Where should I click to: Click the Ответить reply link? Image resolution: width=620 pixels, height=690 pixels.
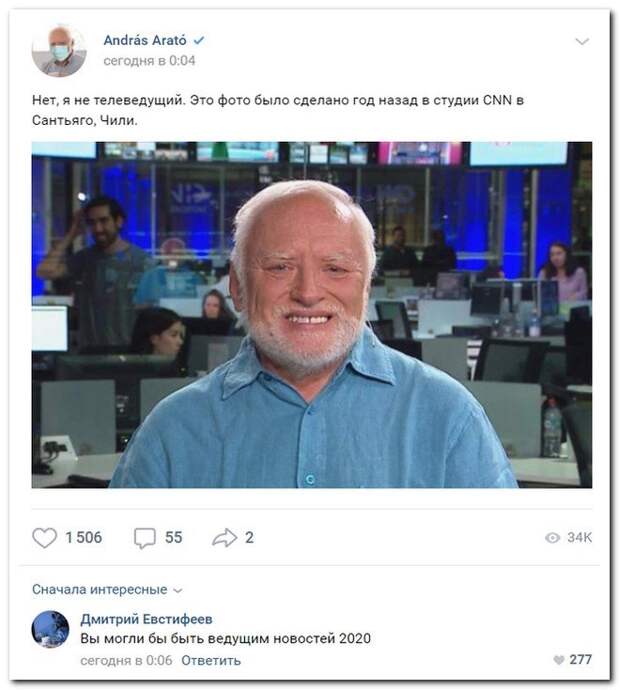[211, 661]
